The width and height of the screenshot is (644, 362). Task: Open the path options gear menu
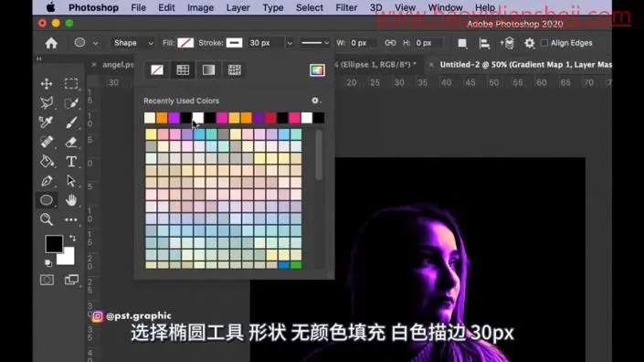(530, 43)
